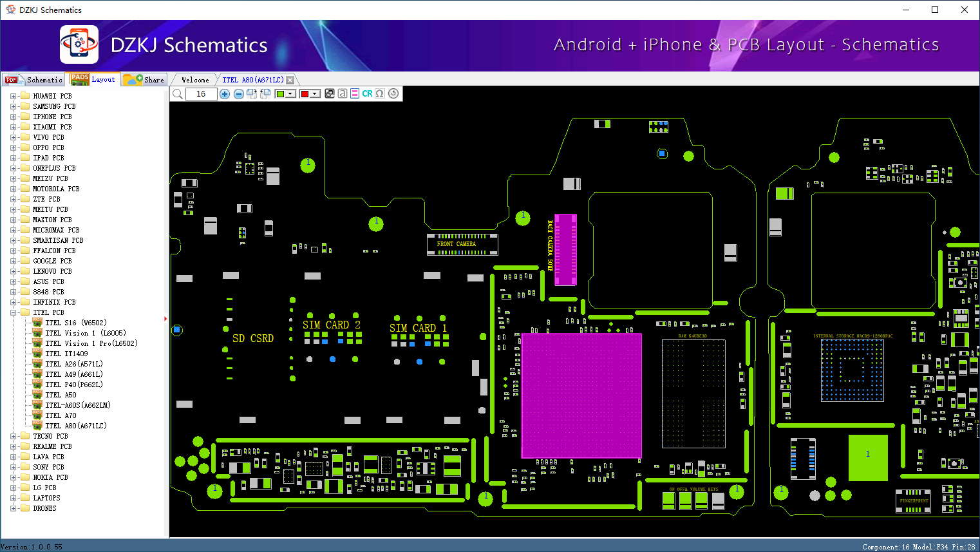Close the ITEL A80(A671LC) tab
This screenshot has height=552, width=980.
point(290,80)
